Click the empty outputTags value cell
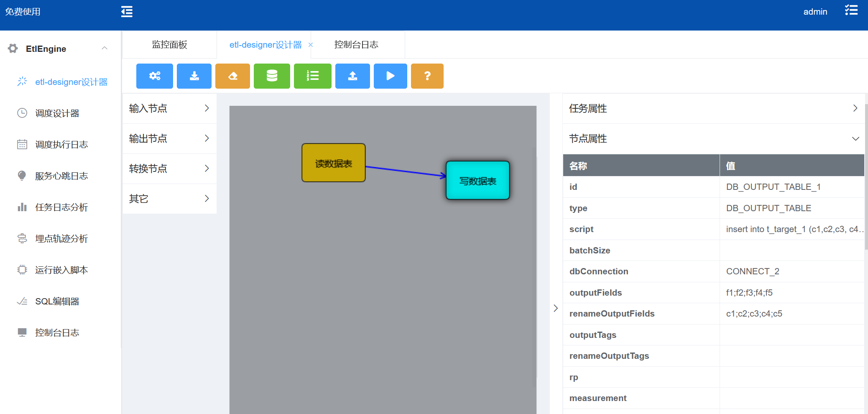This screenshot has height=414, width=868. [x=792, y=335]
